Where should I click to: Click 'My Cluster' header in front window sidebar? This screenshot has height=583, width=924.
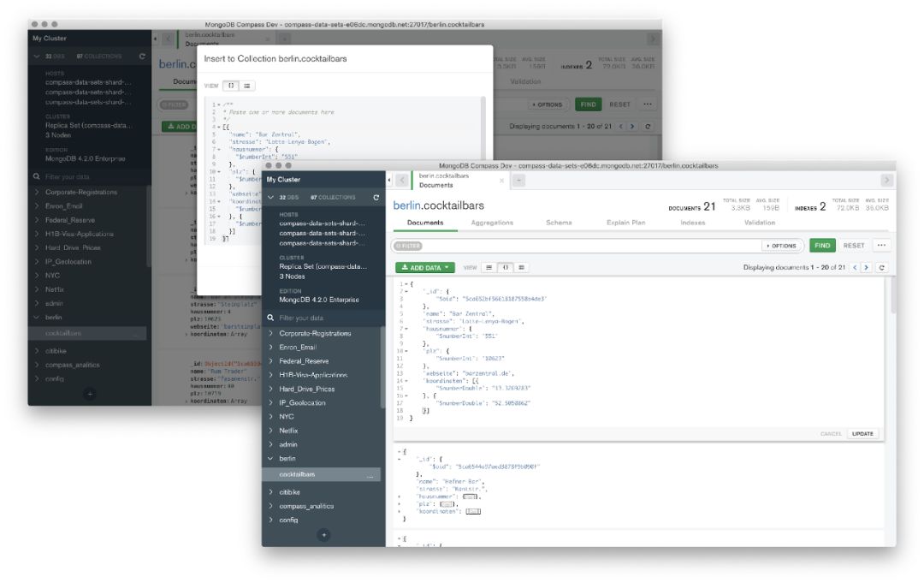tap(283, 180)
